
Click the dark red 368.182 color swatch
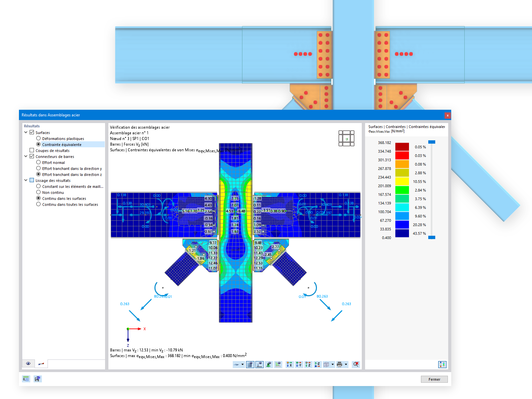point(402,147)
